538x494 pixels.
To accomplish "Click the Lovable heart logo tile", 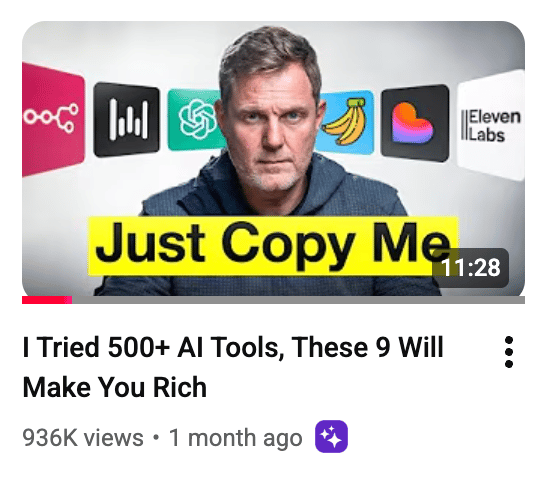I will tap(415, 123).
